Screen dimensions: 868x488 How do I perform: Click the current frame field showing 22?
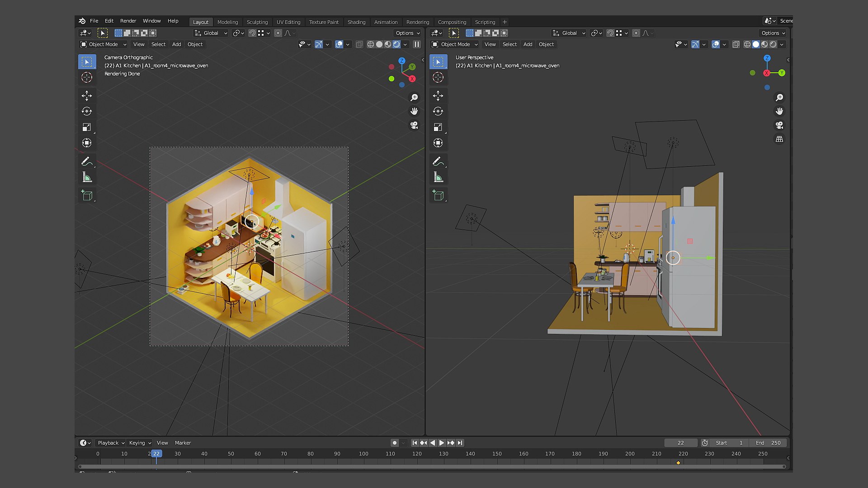[681, 443]
